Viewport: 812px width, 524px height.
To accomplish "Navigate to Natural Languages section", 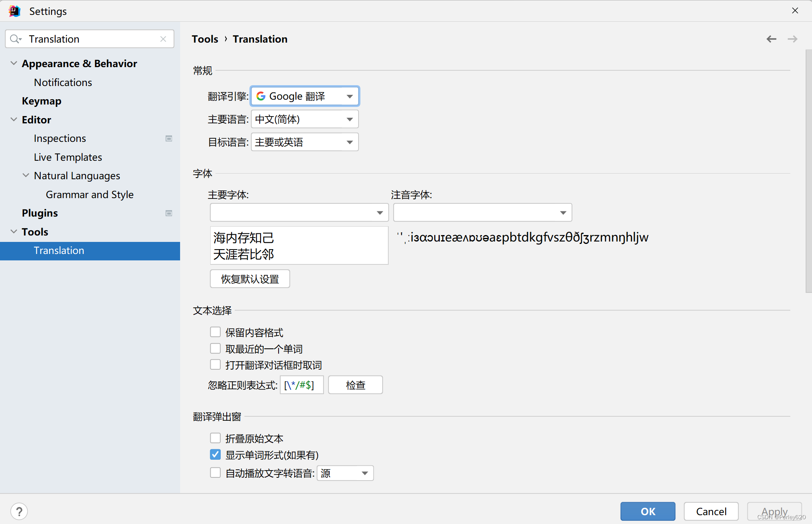I will coord(78,175).
